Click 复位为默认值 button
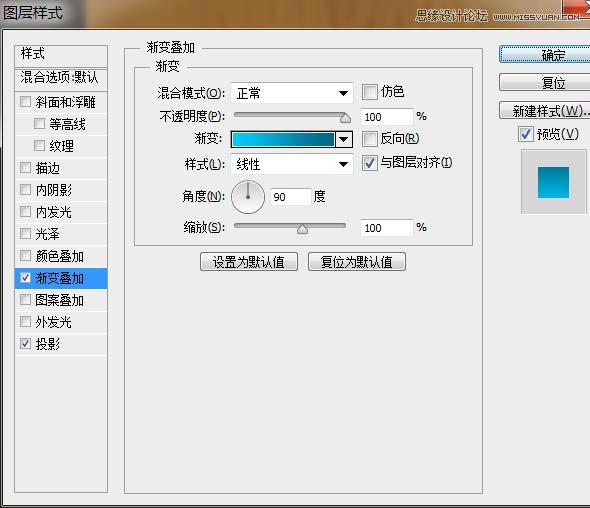The height and width of the screenshot is (508, 590). pos(357,262)
